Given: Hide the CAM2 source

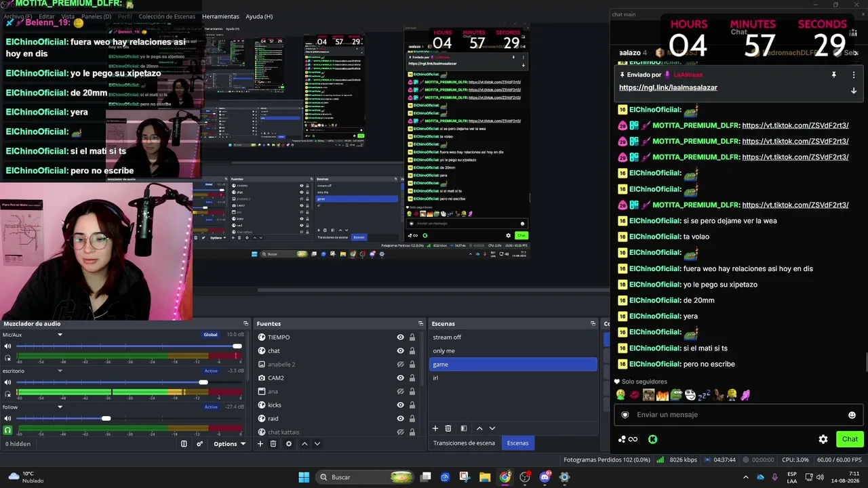Looking at the screenshot, I should pyautogui.click(x=400, y=378).
